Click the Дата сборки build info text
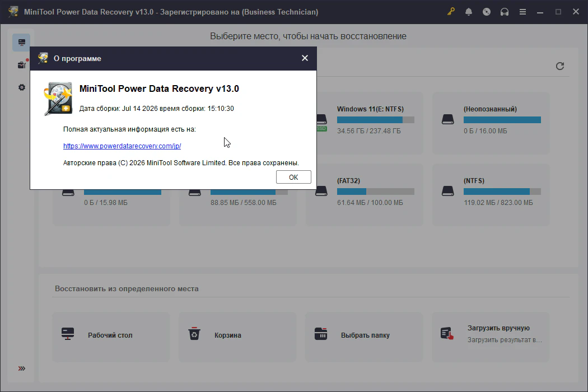 pyautogui.click(x=156, y=109)
